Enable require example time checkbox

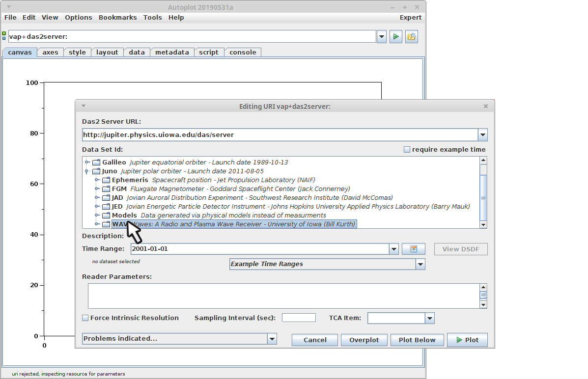(407, 150)
